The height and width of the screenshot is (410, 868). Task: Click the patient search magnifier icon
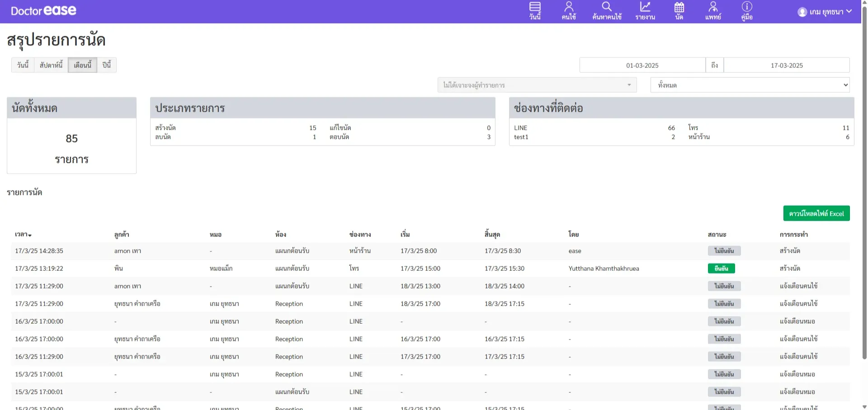tap(607, 7)
